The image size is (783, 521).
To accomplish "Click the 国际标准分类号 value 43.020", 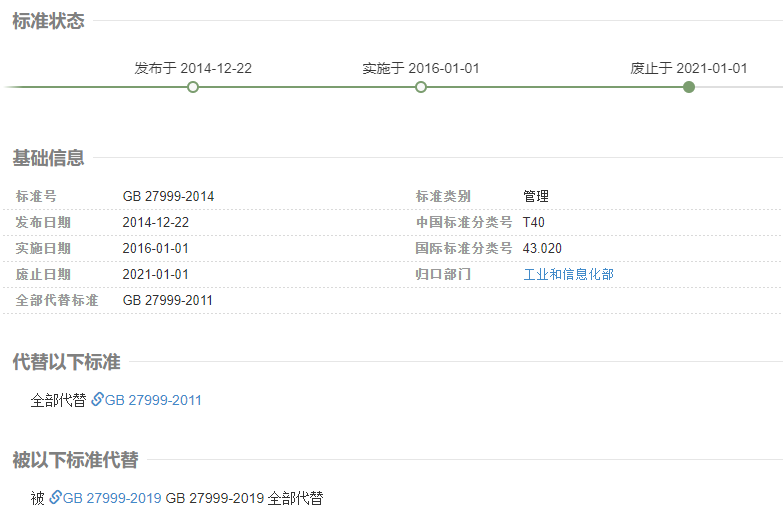I will point(542,248).
